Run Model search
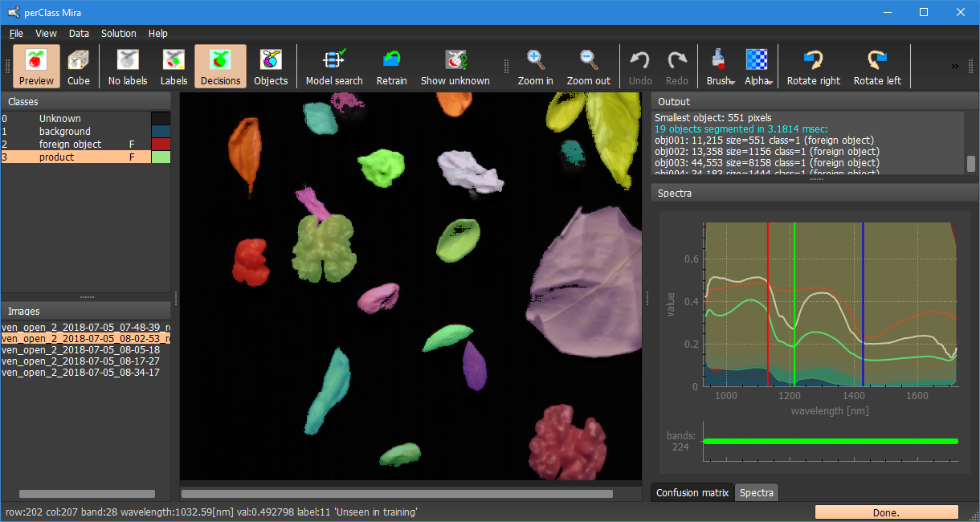The width and height of the screenshot is (980, 522). 334,66
